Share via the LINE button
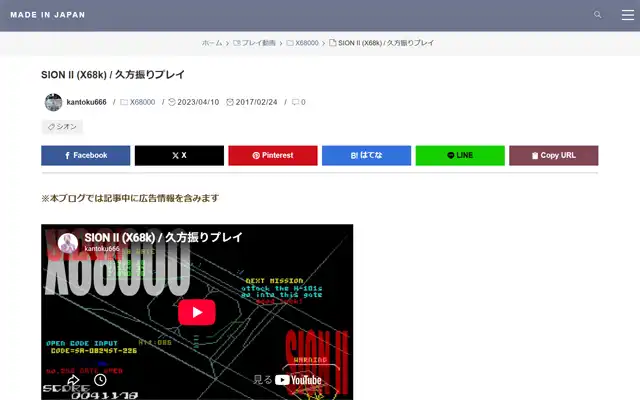The height and width of the screenshot is (400, 640). tap(460, 156)
